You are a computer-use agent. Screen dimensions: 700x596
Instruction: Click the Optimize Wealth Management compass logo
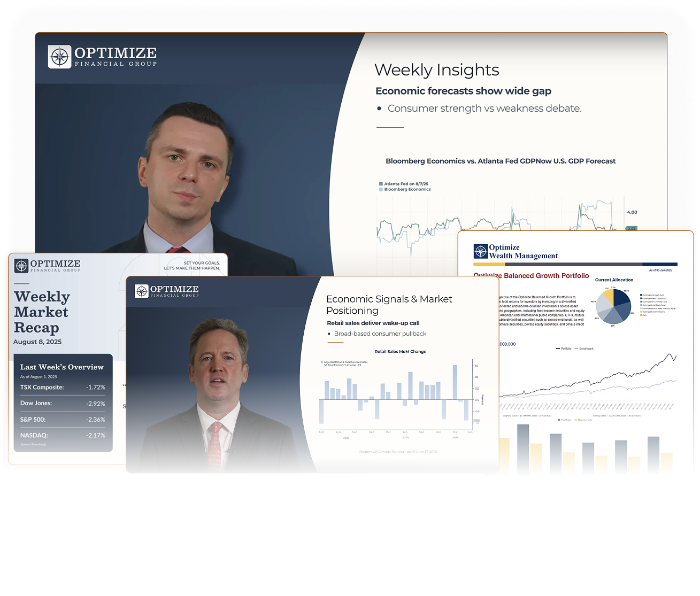[481, 251]
